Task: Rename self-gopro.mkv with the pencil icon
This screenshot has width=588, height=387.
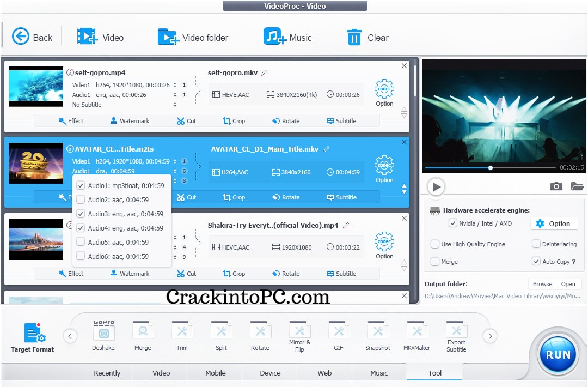Action: (x=264, y=72)
